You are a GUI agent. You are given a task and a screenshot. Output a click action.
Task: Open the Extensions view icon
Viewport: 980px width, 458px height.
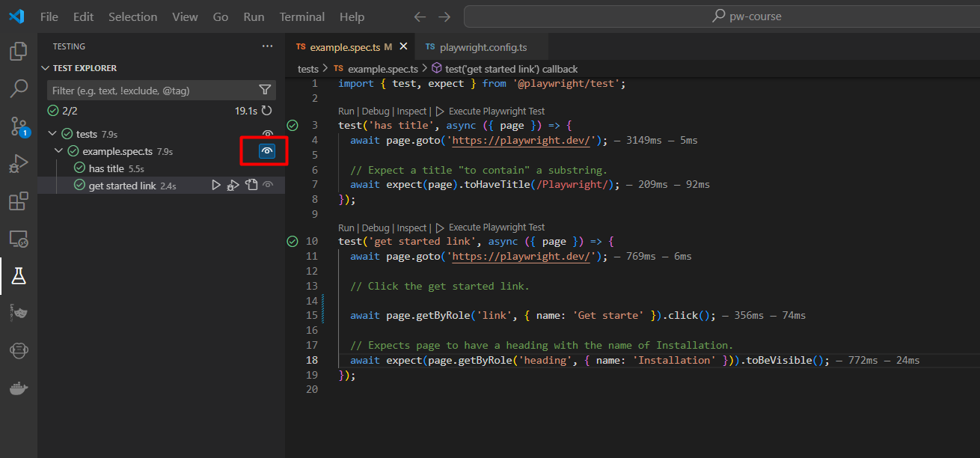(18, 201)
